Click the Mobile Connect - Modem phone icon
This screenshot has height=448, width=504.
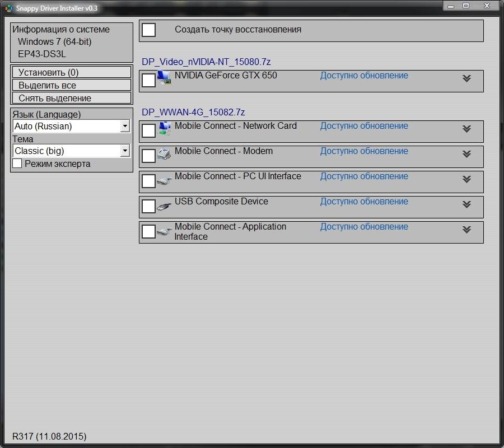164,154
